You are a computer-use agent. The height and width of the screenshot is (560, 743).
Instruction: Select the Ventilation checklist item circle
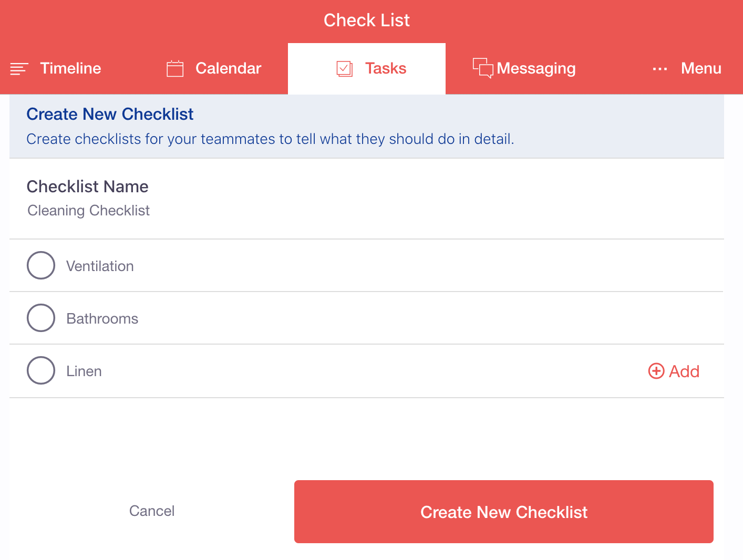[x=40, y=265]
